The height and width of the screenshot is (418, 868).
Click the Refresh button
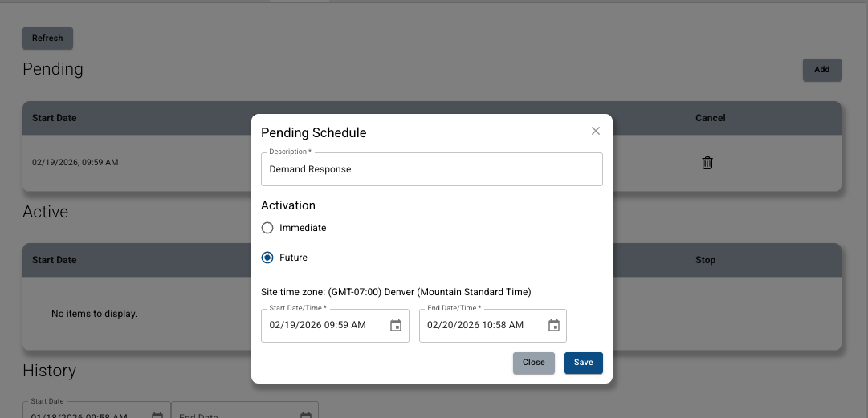pos(47,38)
